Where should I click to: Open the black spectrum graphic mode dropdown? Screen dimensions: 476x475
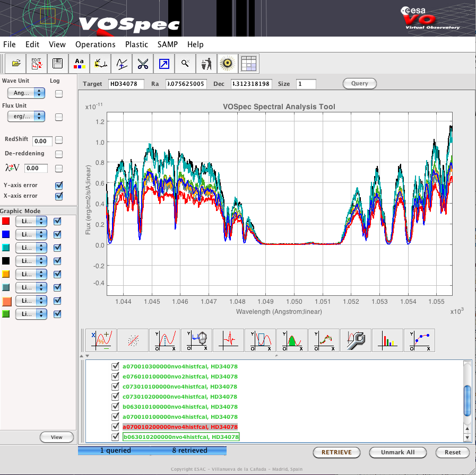tap(31, 261)
